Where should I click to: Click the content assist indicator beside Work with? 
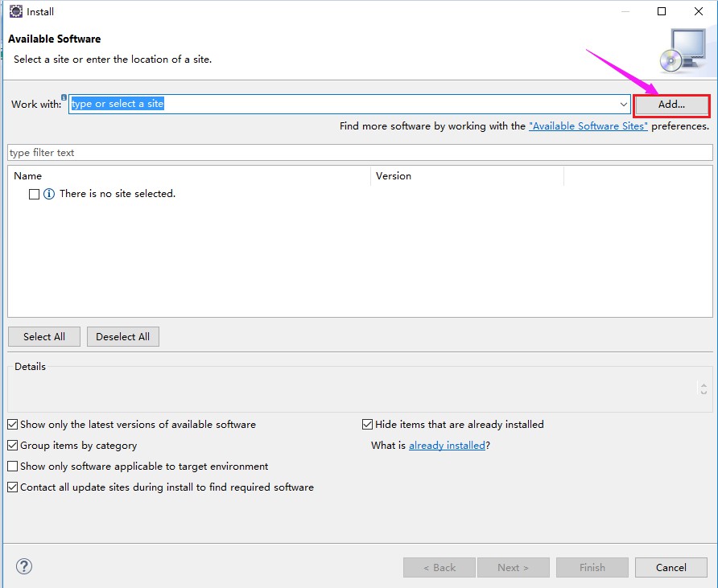64,97
